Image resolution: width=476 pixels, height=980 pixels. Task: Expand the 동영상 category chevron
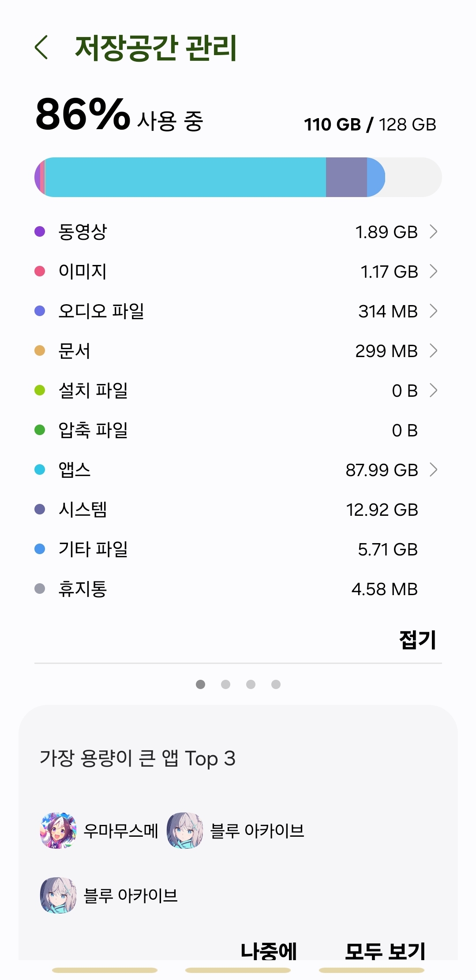coord(433,231)
